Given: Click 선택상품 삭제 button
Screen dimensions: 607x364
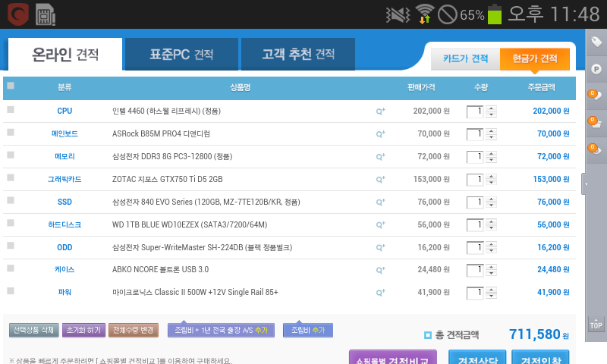Looking at the screenshot, I should tap(33, 330).
